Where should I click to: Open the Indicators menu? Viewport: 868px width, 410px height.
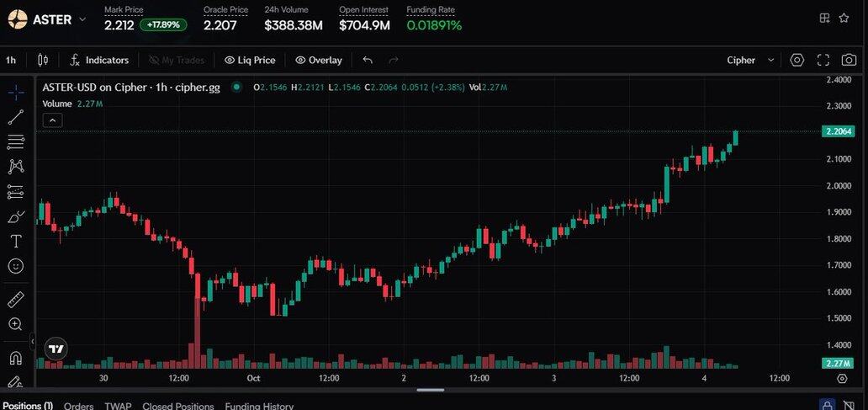pos(99,60)
